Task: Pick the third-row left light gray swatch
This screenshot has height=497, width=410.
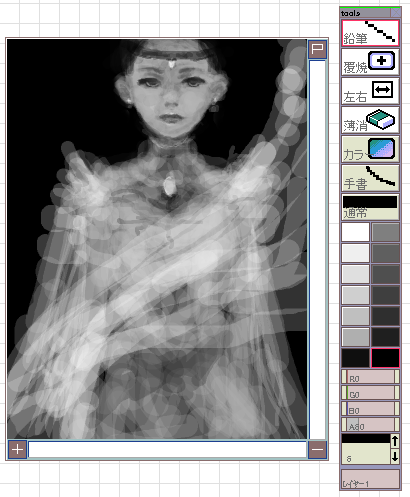Action: point(355,274)
